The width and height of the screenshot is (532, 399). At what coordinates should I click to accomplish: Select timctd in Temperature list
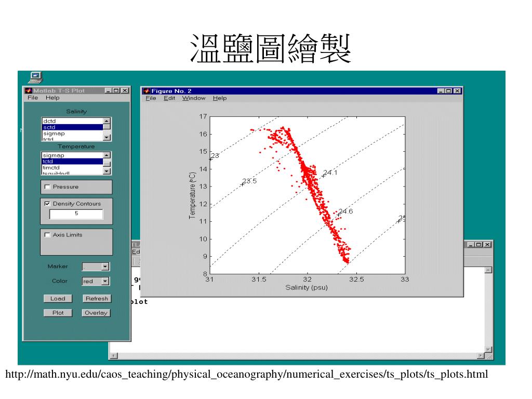pyautogui.click(x=72, y=168)
